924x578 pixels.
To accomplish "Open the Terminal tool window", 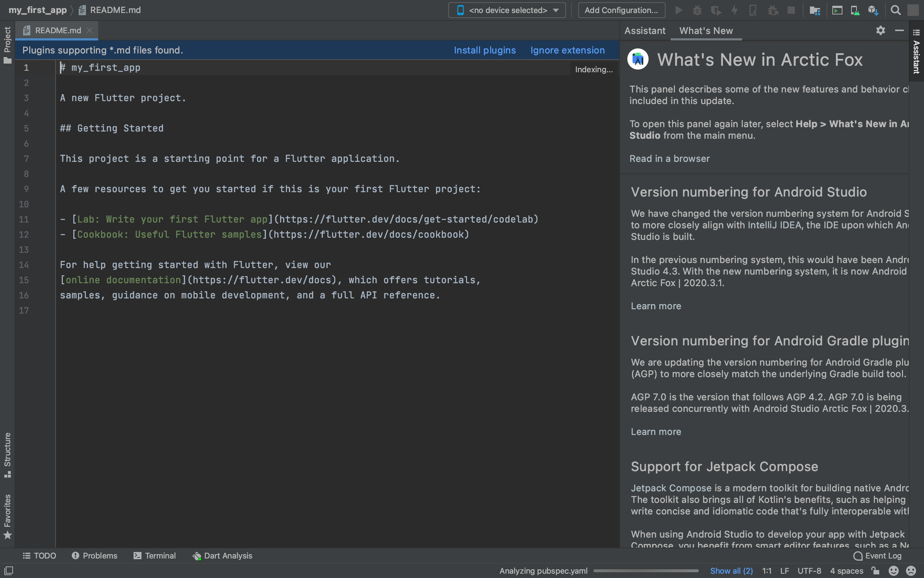I will pyautogui.click(x=154, y=556).
